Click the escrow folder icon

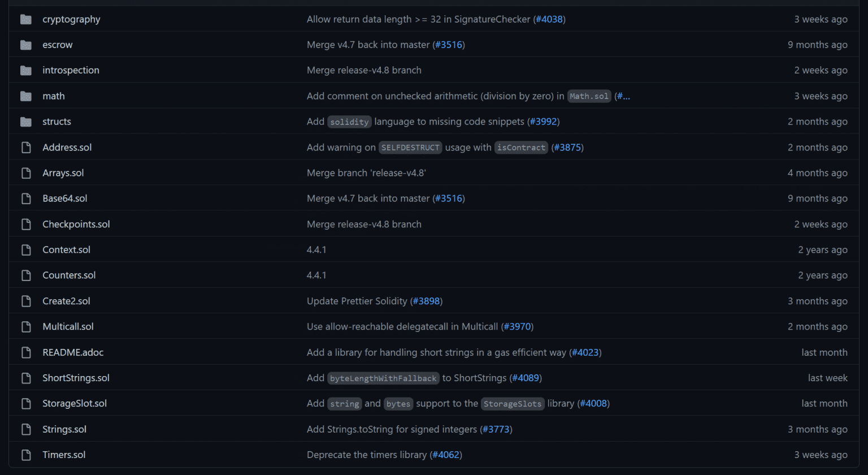click(x=25, y=44)
